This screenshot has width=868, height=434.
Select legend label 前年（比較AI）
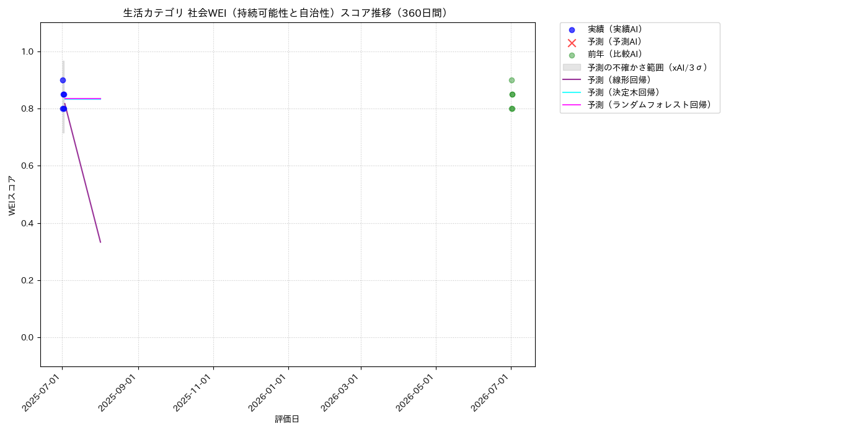[615, 55]
